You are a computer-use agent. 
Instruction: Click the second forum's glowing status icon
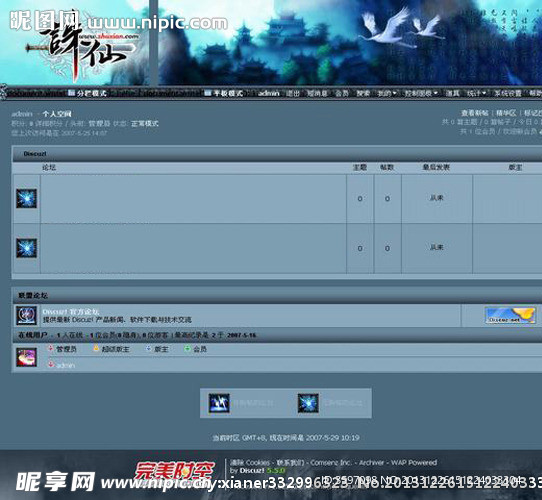[x=26, y=248]
